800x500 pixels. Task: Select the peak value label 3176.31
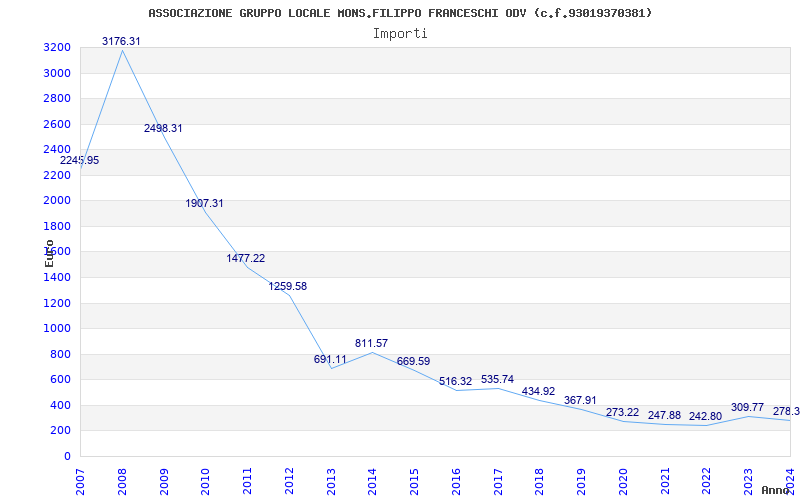pyautogui.click(x=121, y=41)
